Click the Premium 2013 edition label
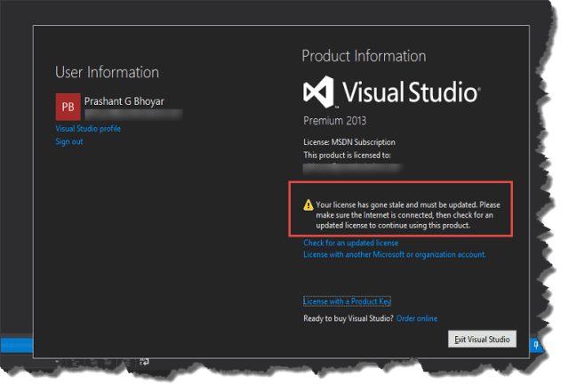This screenshot has width=569, height=392. point(335,120)
